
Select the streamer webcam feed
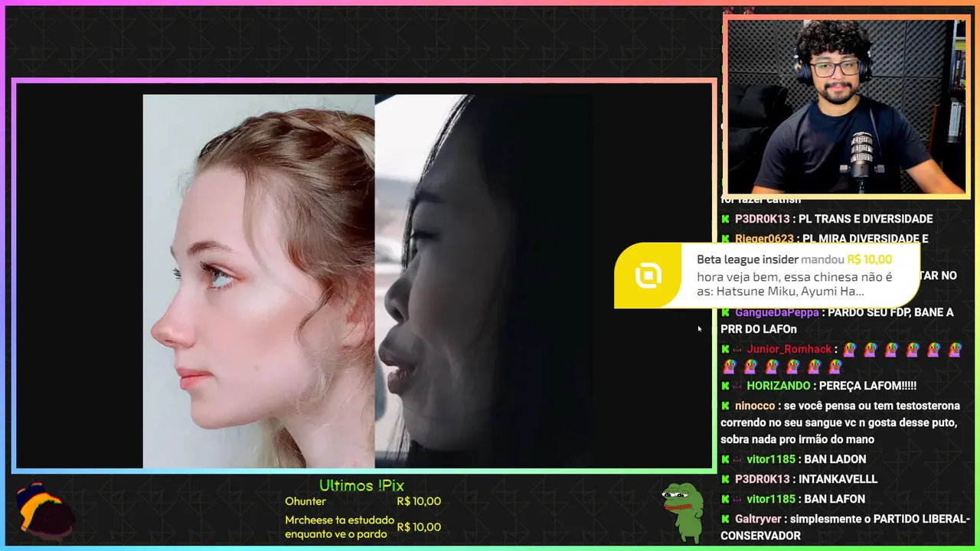pos(845,106)
